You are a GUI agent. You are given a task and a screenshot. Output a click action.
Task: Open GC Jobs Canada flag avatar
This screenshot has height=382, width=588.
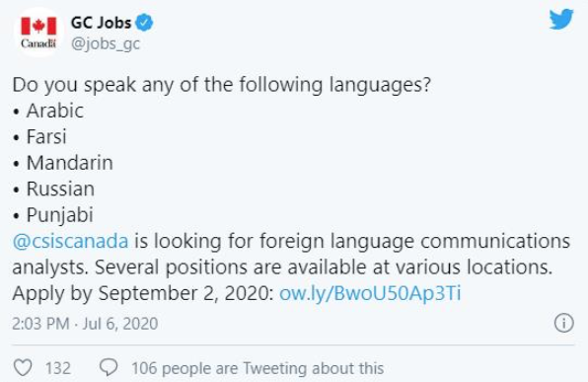(x=38, y=33)
